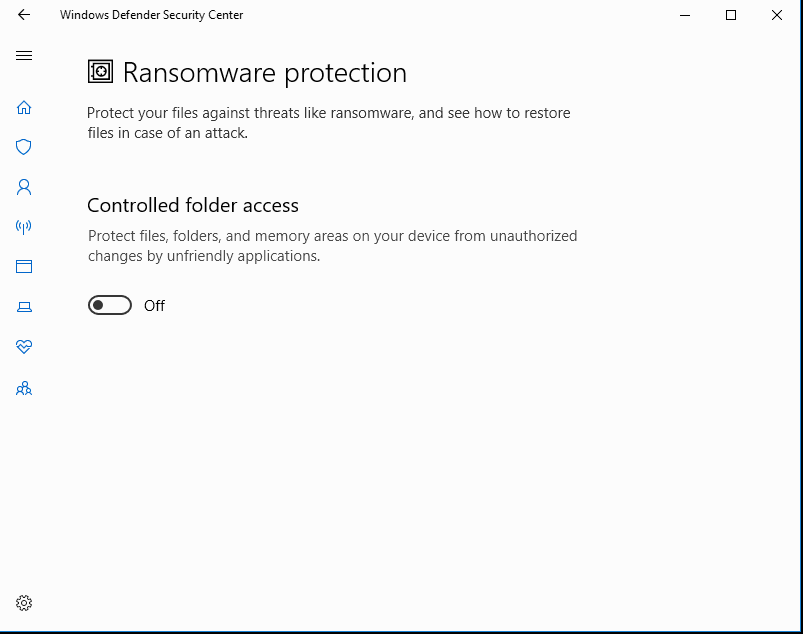Turn on the Controlled folder access switch
This screenshot has height=634, width=803.
[110, 305]
